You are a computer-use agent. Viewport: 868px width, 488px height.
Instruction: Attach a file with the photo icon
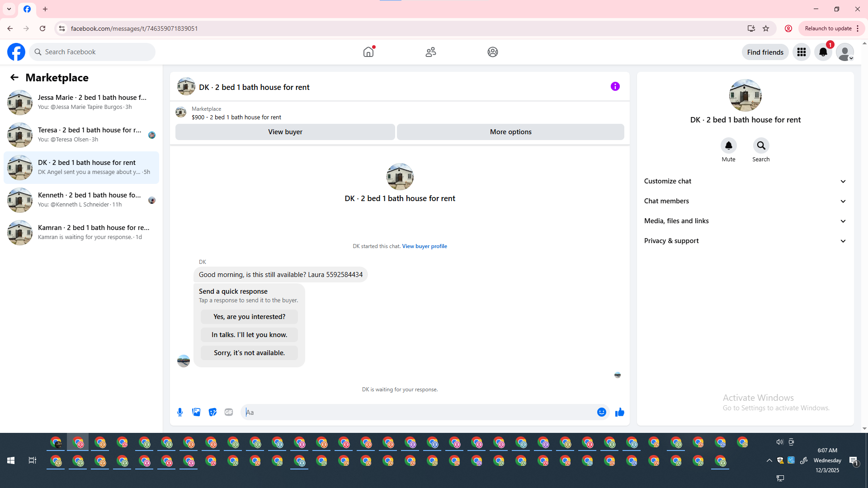[196, 412]
